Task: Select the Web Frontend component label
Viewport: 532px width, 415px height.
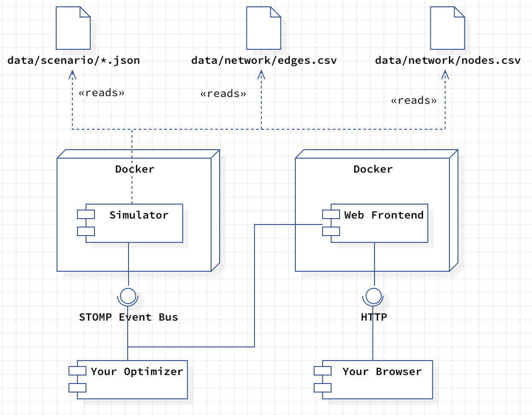Action: (x=383, y=215)
